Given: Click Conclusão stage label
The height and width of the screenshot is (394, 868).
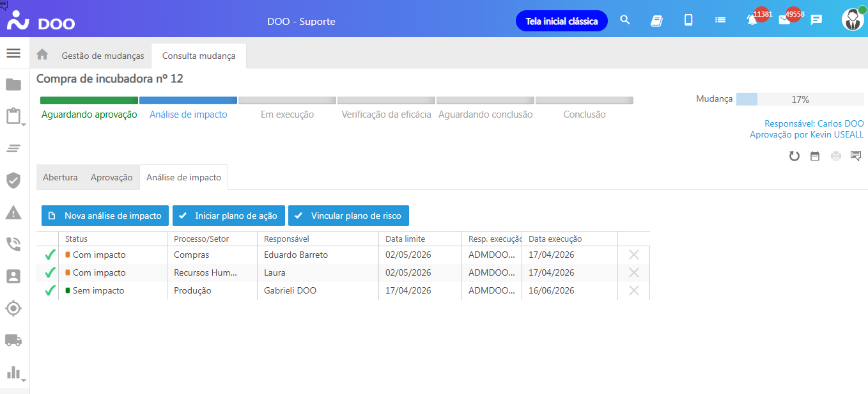Looking at the screenshot, I should 584,114.
